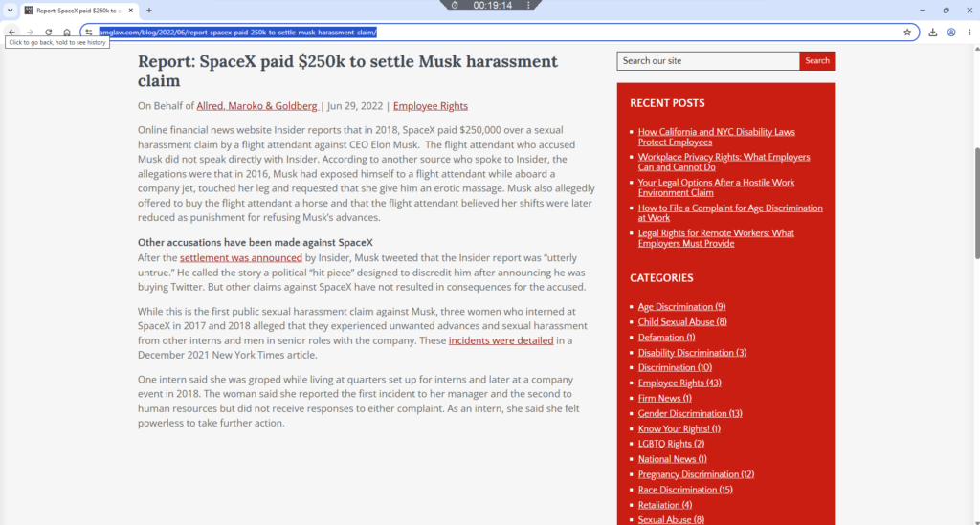980x525 pixels.
Task: Click 'Other accusations have been made against SpaceX' subheading
Action: (255, 242)
